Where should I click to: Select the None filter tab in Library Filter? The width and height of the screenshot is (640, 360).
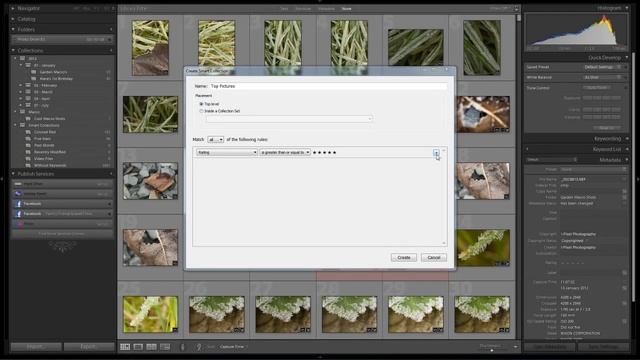click(x=347, y=9)
